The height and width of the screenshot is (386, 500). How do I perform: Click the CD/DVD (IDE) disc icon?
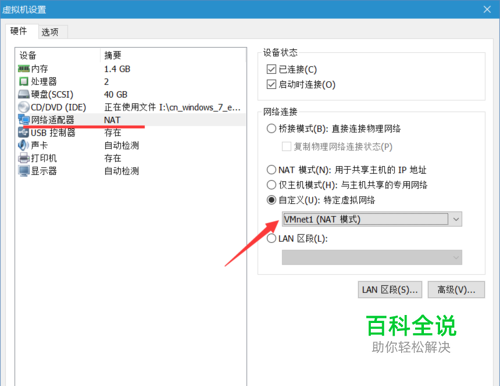point(24,107)
